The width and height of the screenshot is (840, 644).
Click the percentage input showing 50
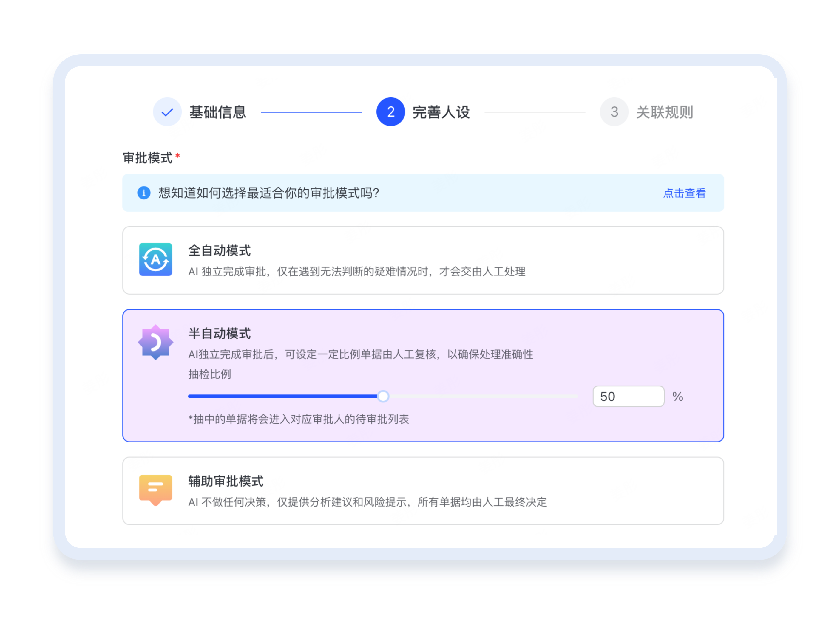coord(628,396)
